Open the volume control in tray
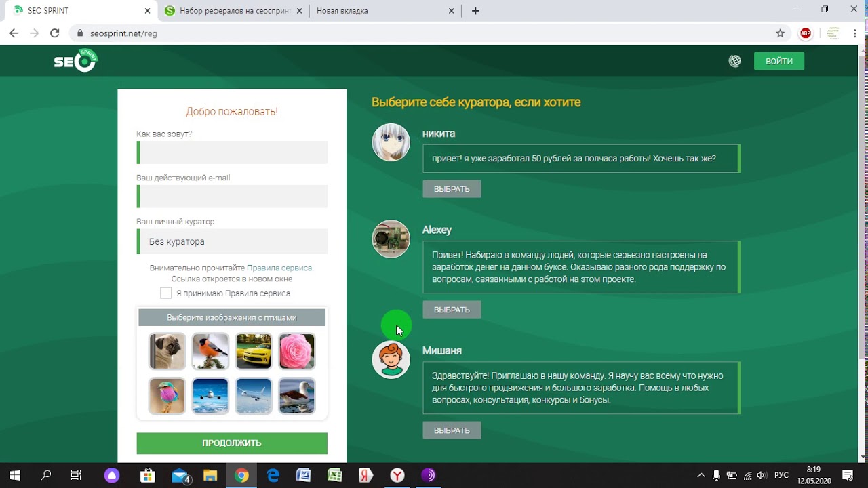868x488 pixels. 762,475
